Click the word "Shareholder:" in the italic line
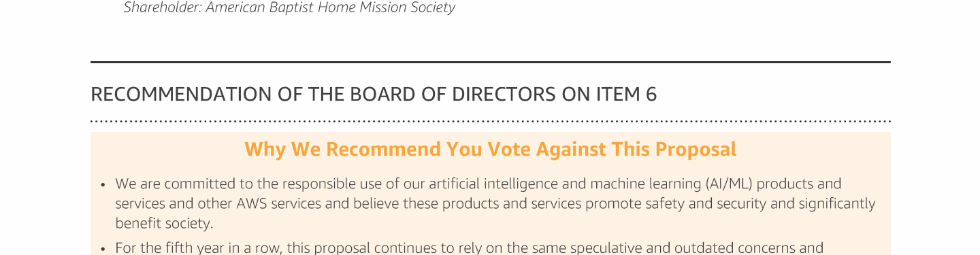The width and height of the screenshot is (980, 255). coord(162,8)
